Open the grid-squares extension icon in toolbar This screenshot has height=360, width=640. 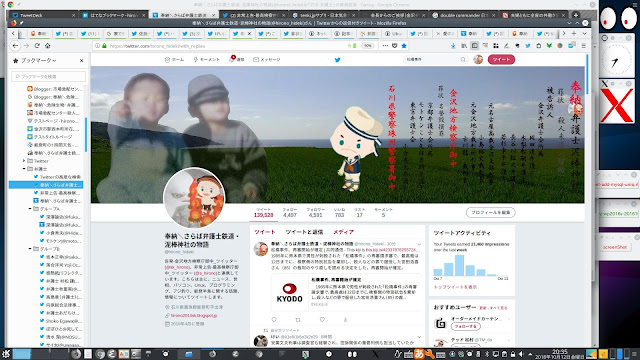496,46
